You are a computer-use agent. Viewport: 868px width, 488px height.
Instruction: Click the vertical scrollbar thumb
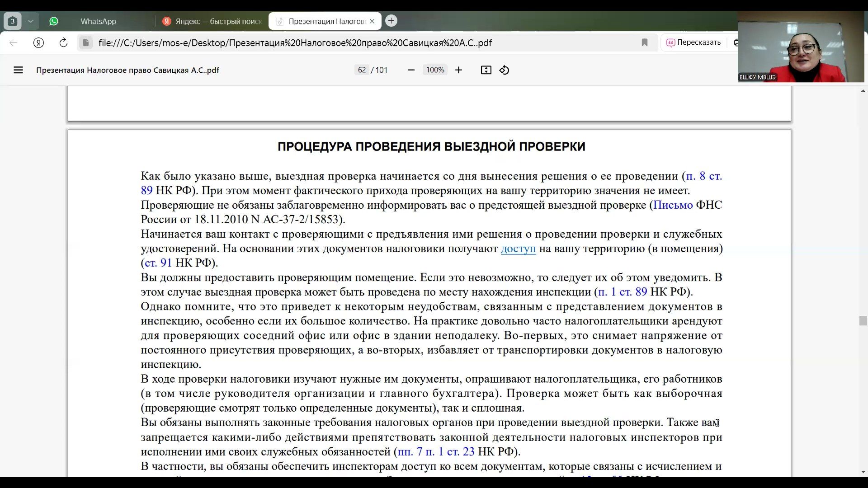[863, 320]
